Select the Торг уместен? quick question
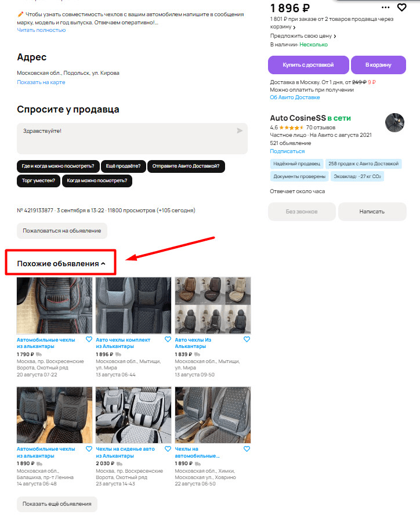 click(x=39, y=181)
